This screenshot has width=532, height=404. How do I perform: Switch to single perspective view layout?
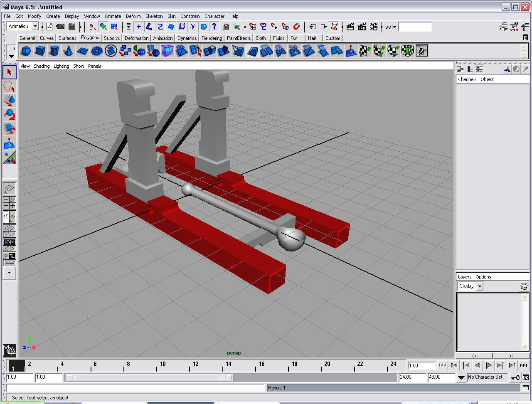10,189
